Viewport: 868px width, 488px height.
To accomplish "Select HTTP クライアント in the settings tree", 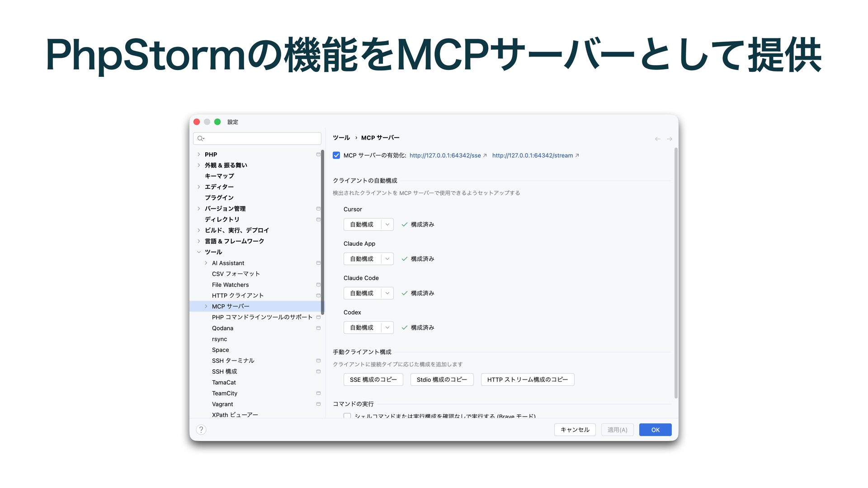I will pos(237,296).
